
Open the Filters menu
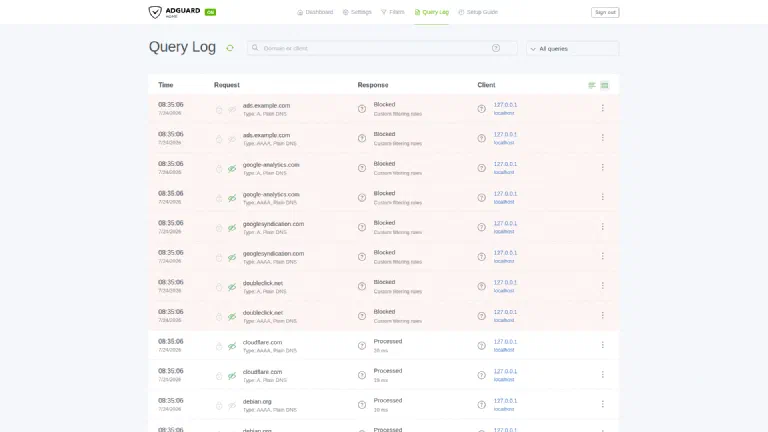[393, 12]
